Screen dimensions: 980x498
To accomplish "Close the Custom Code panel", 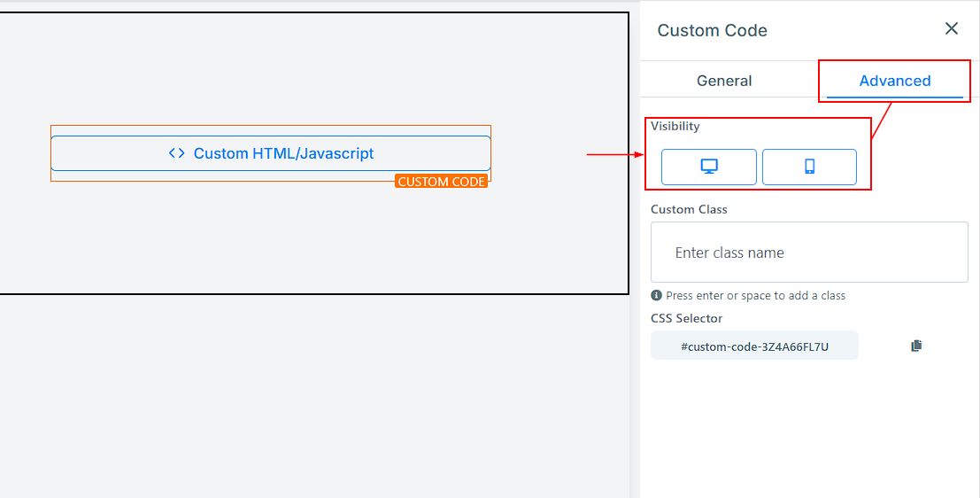I will pyautogui.click(x=952, y=29).
